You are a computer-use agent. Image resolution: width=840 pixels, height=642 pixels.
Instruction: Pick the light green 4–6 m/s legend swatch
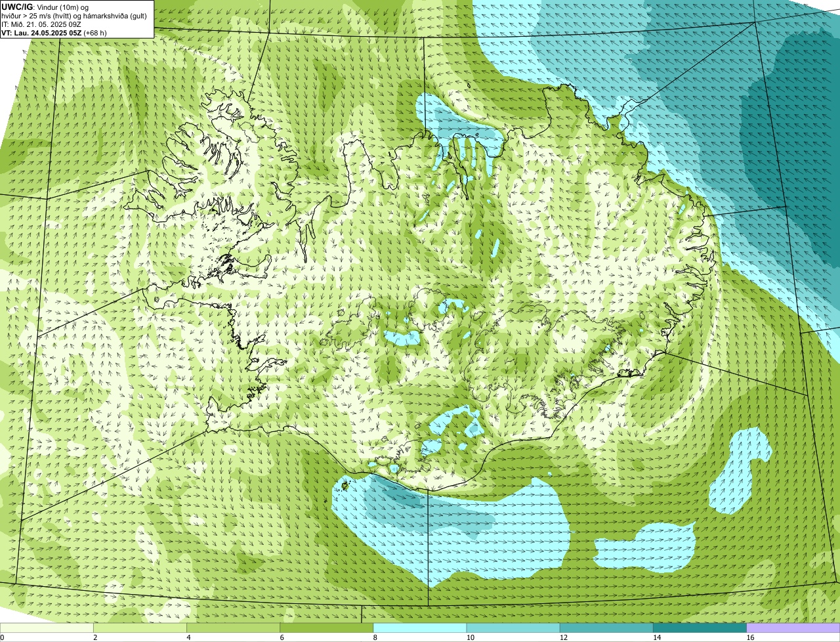tap(234, 628)
